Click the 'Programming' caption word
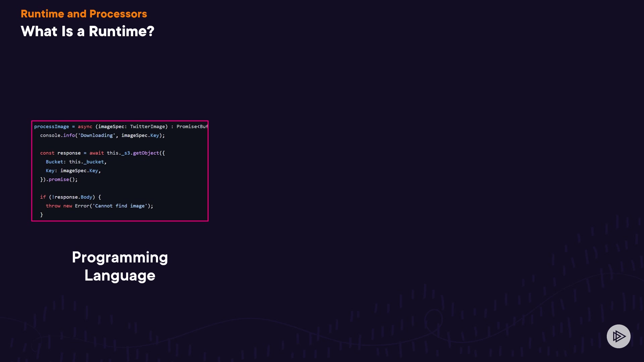This screenshot has width=644, height=362. [120, 257]
